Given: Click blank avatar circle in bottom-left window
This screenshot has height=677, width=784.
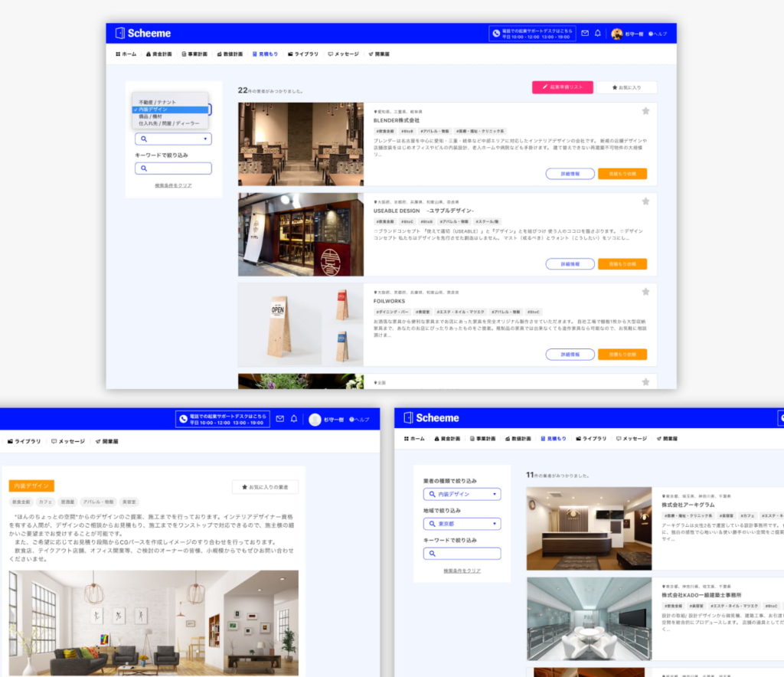Looking at the screenshot, I should tap(315, 420).
